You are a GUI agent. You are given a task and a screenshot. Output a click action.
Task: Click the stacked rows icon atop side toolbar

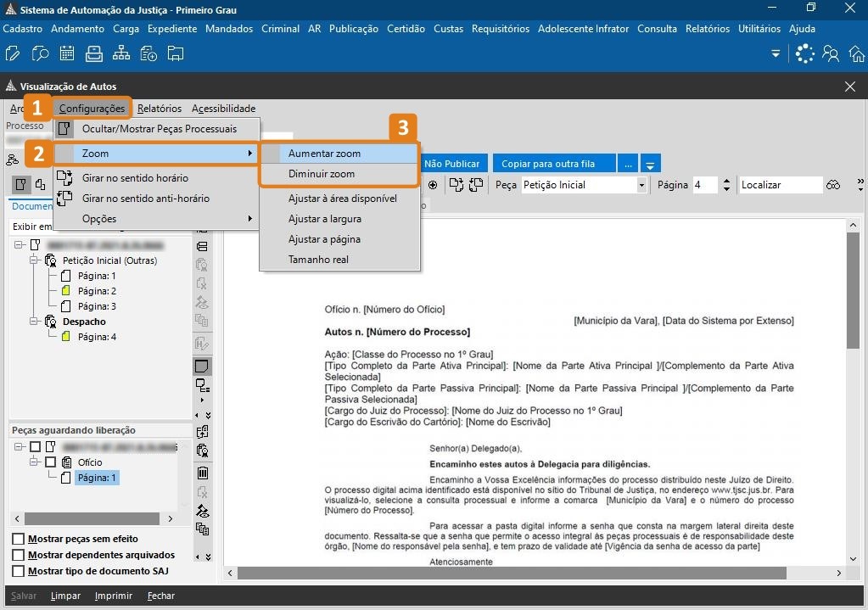point(202,246)
